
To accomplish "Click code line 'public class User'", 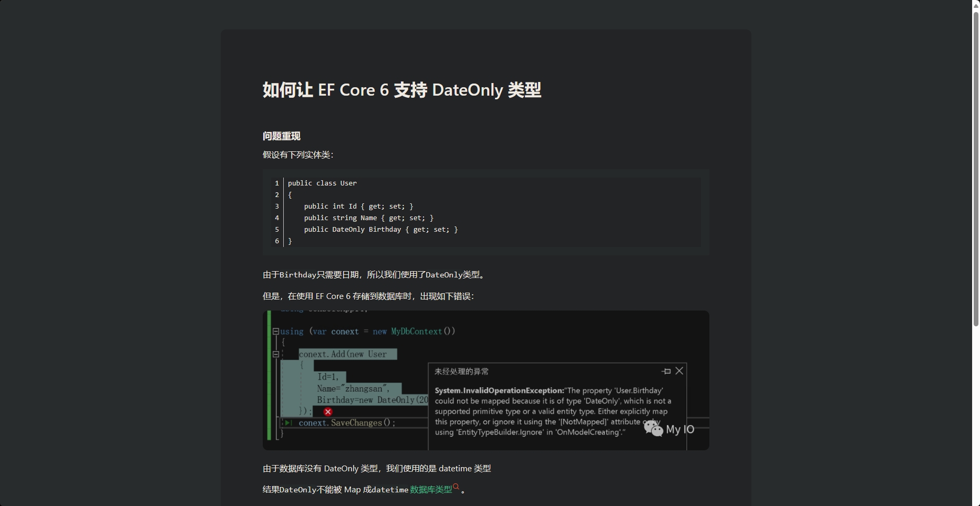I will [322, 183].
